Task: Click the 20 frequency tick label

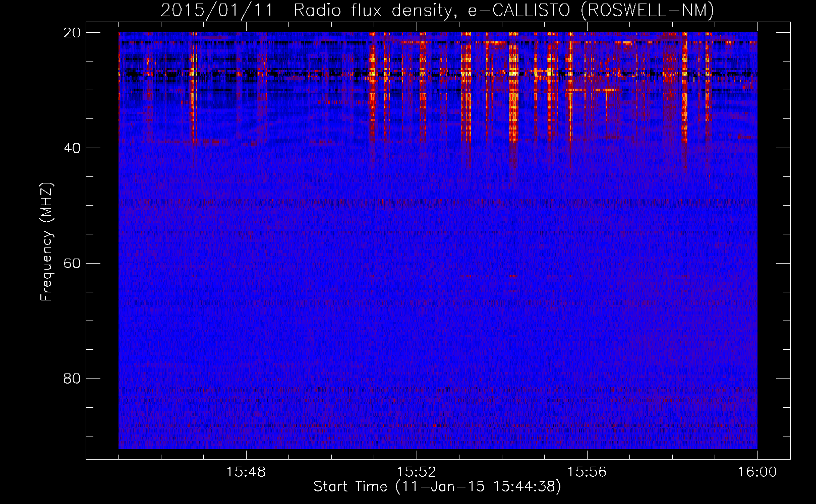Action: 72,32
